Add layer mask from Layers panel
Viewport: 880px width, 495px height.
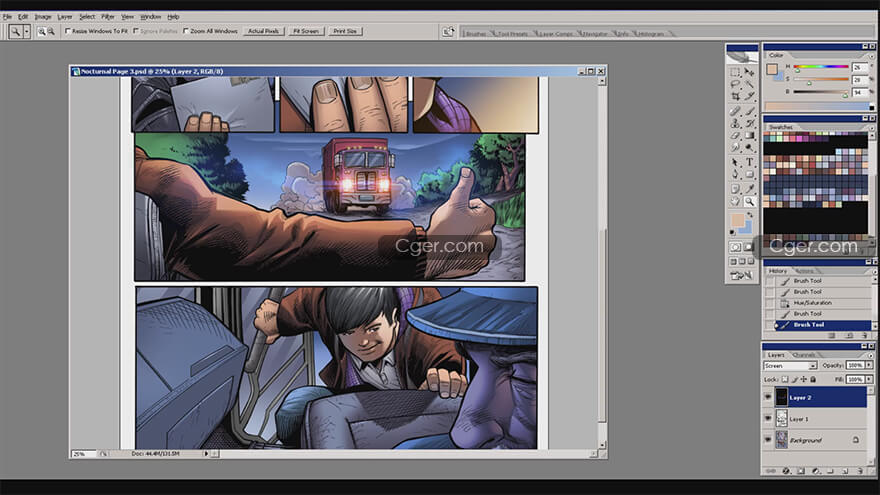click(801, 471)
